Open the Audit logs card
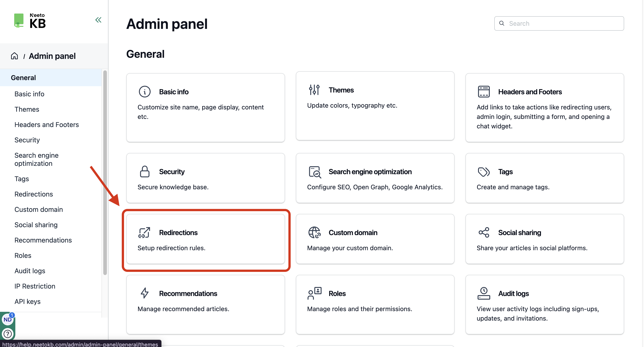This screenshot has height=347, width=644. point(545,304)
